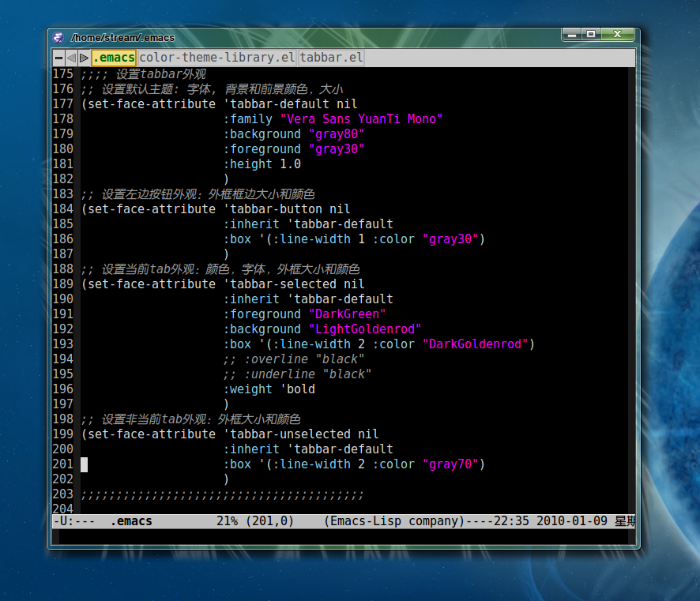Click the "gray70" color string
This screenshot has width=700, height=601.
[x=450, y=464]
